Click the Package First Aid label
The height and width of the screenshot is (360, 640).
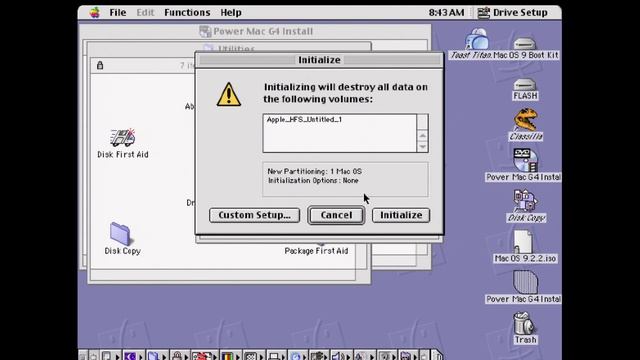coord(316,251)
